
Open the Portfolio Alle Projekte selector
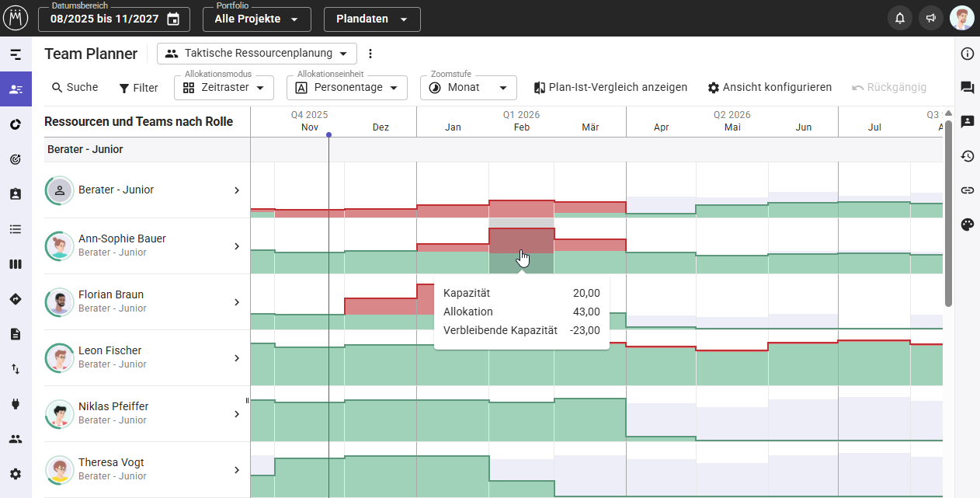click(256, 19)
